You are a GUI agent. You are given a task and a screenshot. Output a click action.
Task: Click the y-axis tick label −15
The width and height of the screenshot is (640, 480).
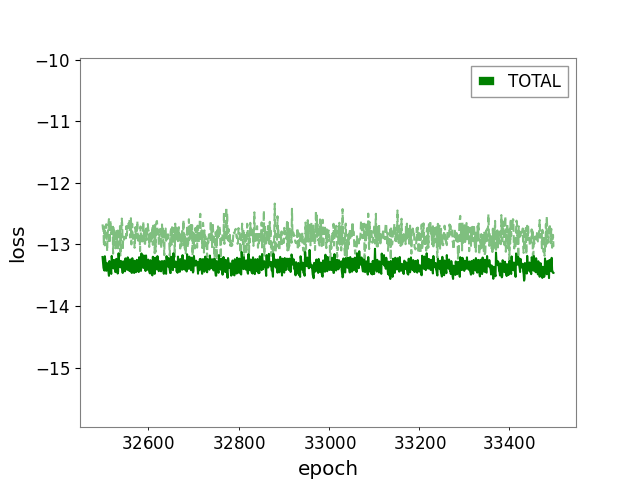click(53, 369)
